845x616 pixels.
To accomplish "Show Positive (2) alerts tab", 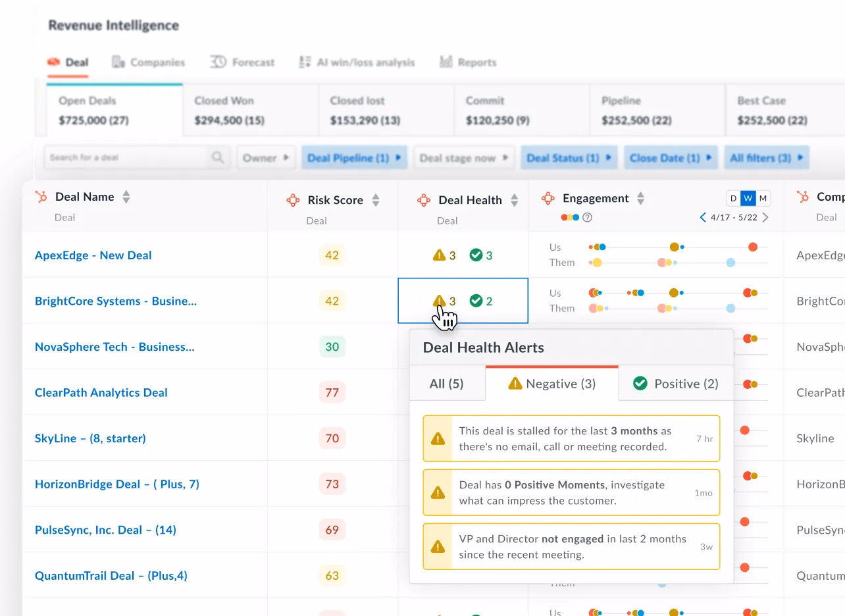I will (676, 384).
